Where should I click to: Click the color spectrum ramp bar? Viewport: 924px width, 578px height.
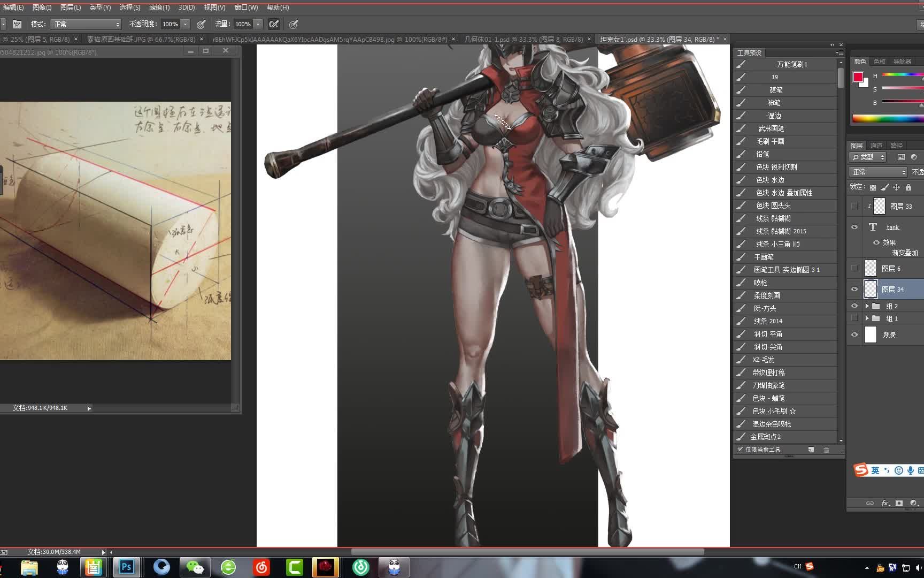pos(888,118)
